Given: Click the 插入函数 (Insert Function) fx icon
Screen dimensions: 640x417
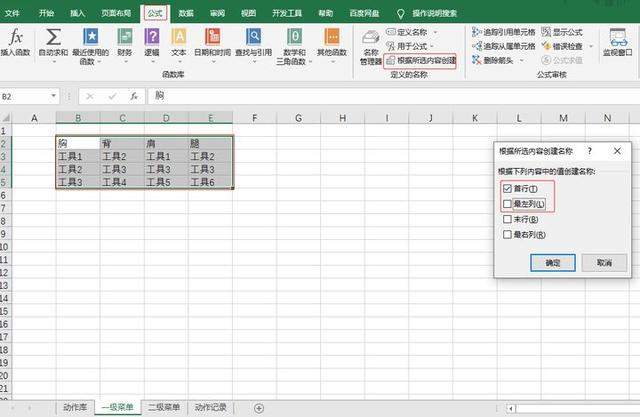Looking at the screenshot, I should [15, 37].
